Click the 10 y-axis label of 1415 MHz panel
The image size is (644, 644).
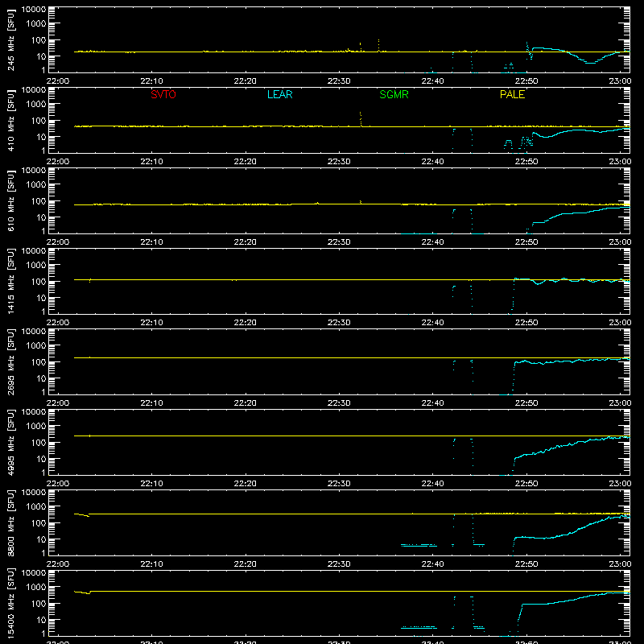pyautogui.click(x=41, y=298)
